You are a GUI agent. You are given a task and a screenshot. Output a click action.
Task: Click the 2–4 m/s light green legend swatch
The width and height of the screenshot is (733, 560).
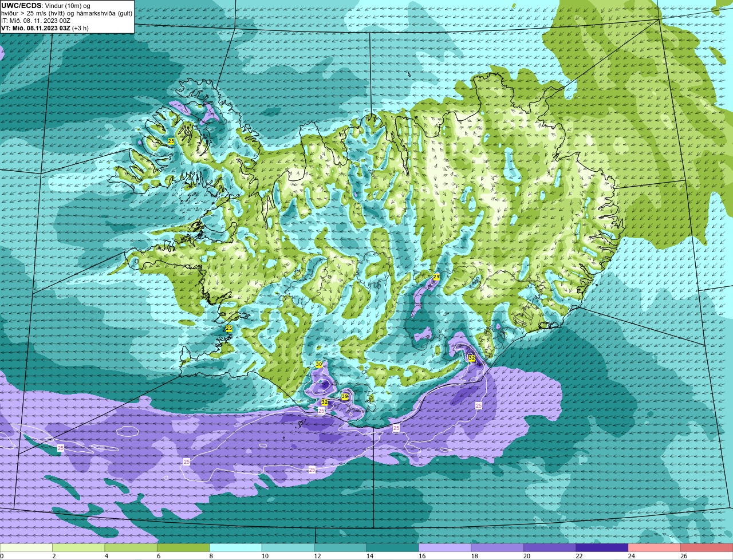[x=78, y=547]
